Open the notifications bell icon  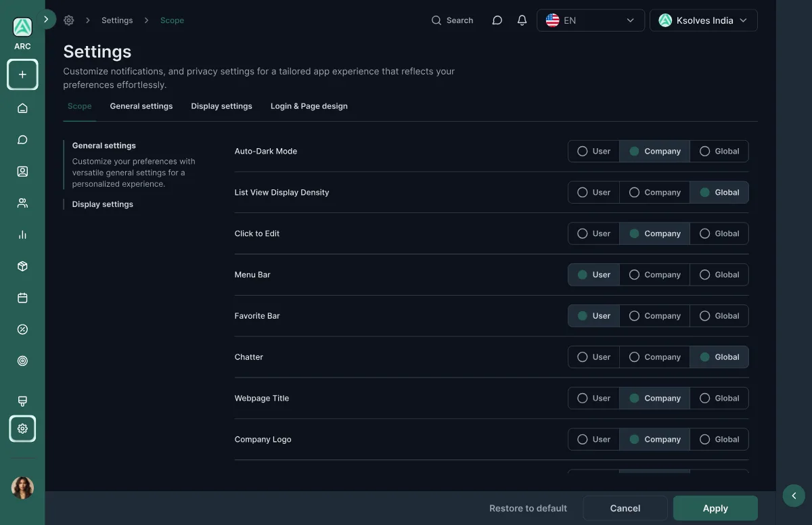[x=522, y=20]
